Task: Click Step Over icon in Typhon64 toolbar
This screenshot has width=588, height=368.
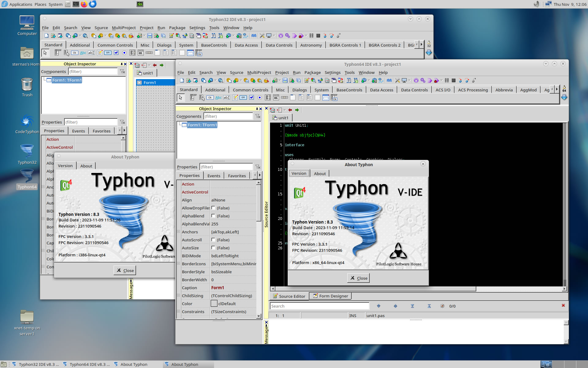Action: pos(467,80)
